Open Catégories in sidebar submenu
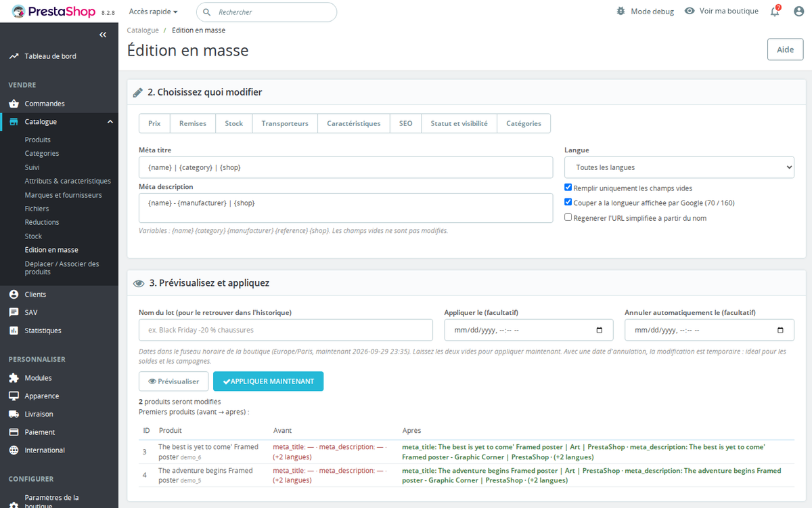 42,153
